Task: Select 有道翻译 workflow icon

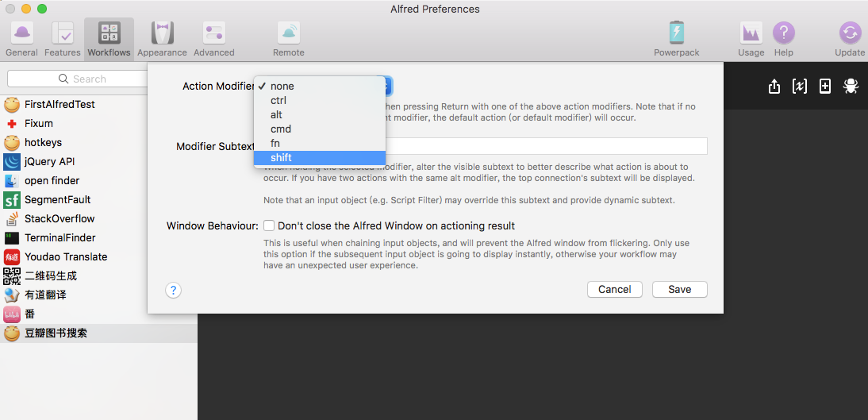Action: pos(12,295)
